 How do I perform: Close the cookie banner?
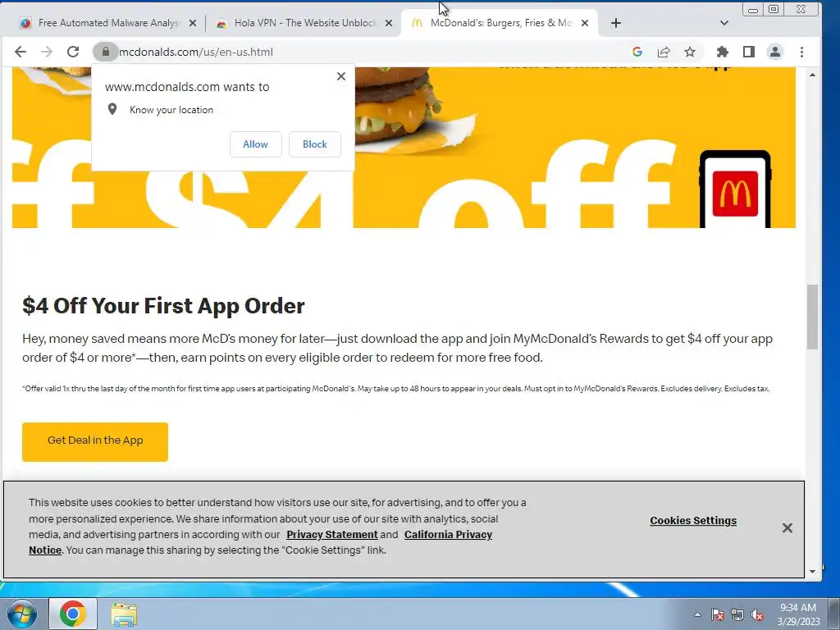click(x=787, y=527)
